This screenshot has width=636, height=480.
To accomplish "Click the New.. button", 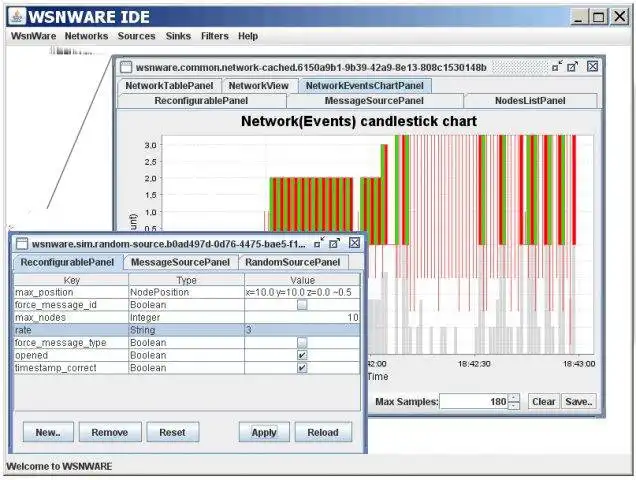I will click(48, 432).
